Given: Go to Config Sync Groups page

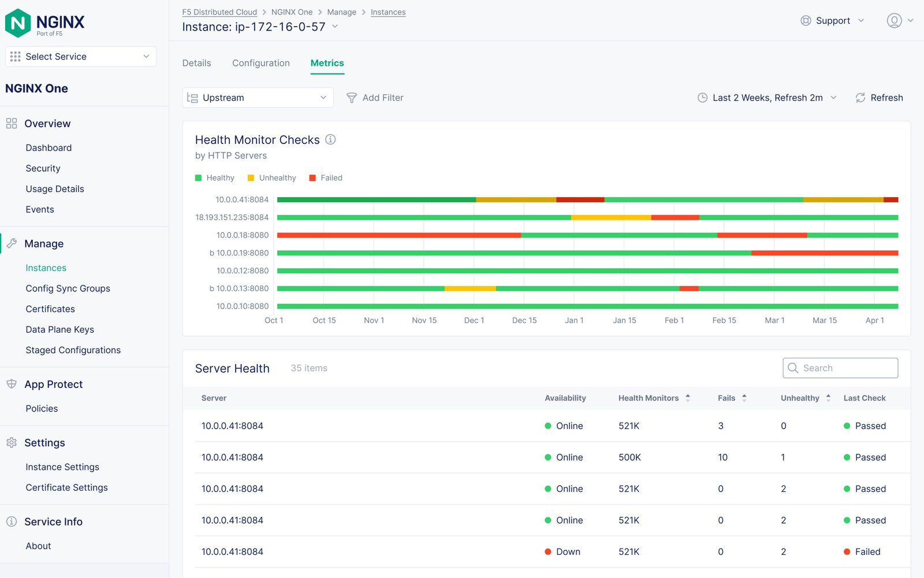Looking at the screenshot, I should [68, 288].
